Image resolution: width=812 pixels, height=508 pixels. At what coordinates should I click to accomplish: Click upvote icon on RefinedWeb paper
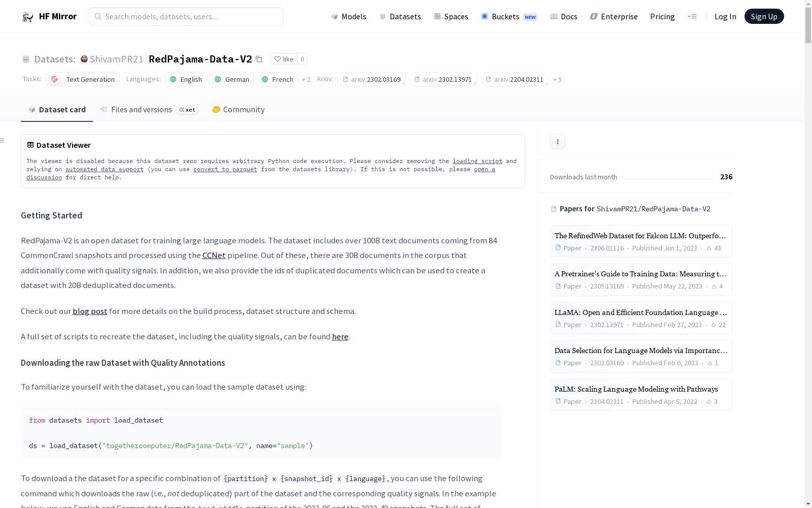pyautogui.click(x=709, y=248)
